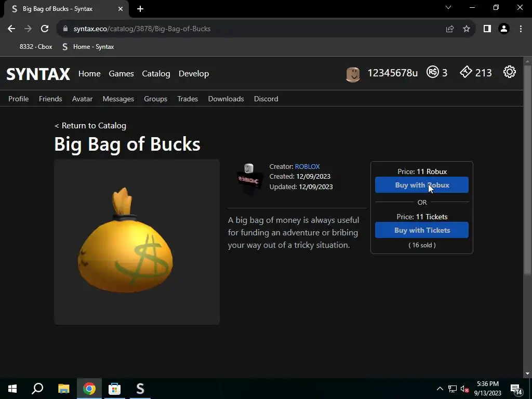This screenshot has width=532, height=399.
Task: Open the Messages sub-navigation link
Action: pyautogui.click(x=118, y=99)
